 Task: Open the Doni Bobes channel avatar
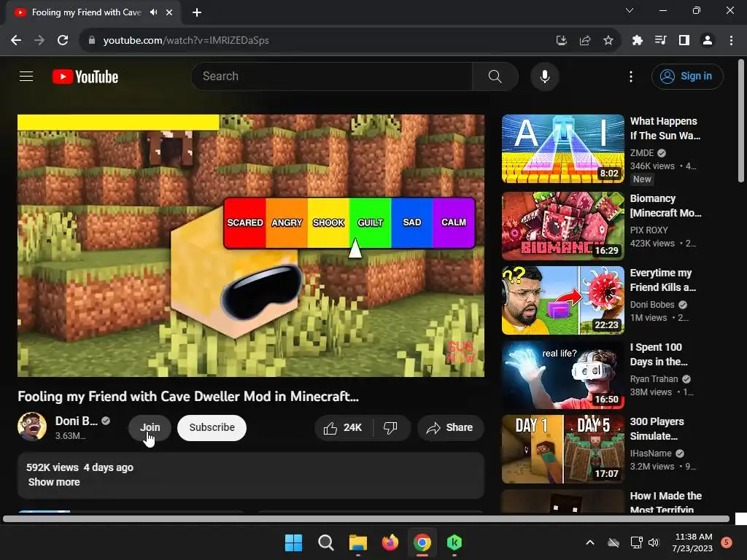[32, 426]
